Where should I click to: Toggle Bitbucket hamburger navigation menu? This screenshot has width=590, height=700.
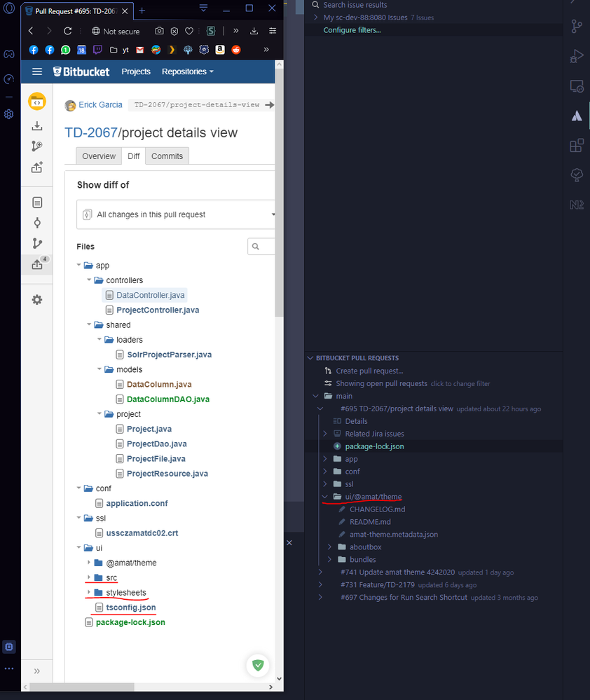[x=37, y=71]
